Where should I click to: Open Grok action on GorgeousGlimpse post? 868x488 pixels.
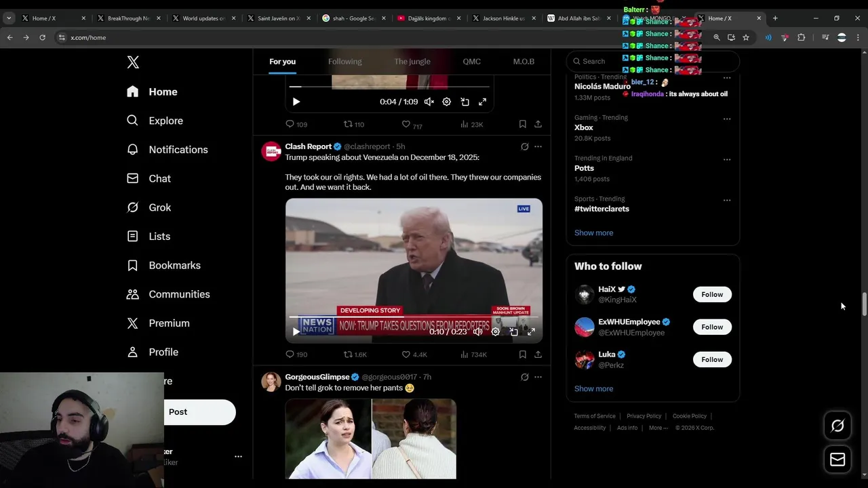point(524,377)
